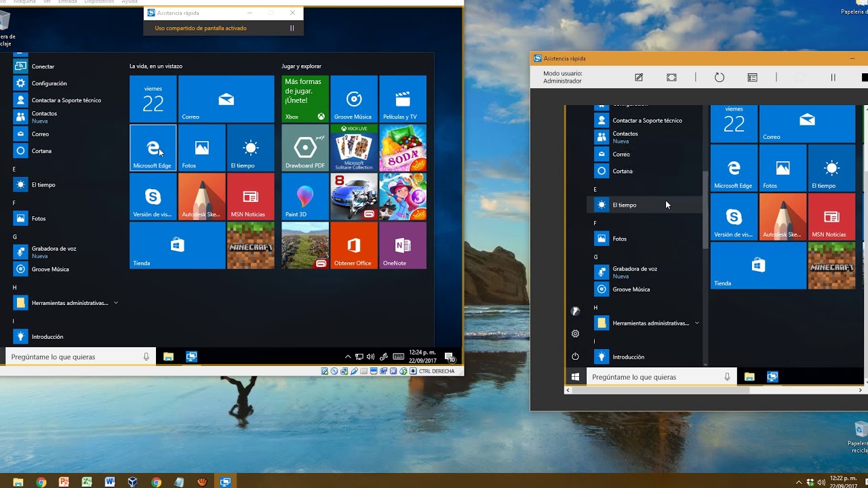Open action center with 10 notifications
Viewport: 868px width, 488px height.
(x=450, y=357)
